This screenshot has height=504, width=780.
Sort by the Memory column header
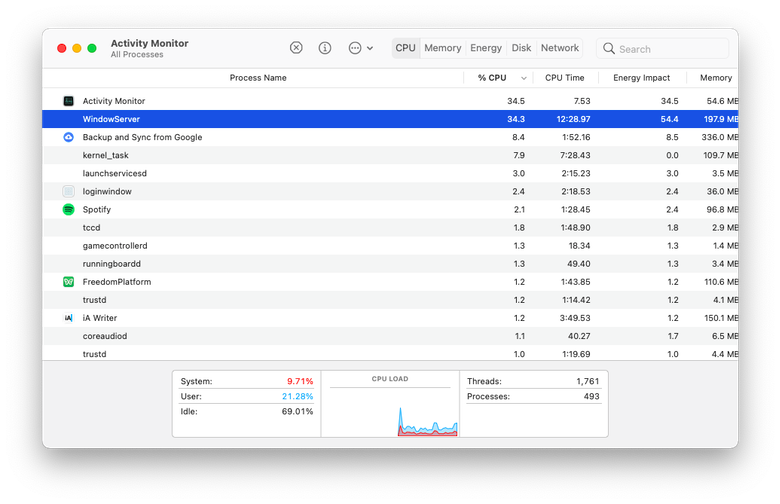coord(716,78)
